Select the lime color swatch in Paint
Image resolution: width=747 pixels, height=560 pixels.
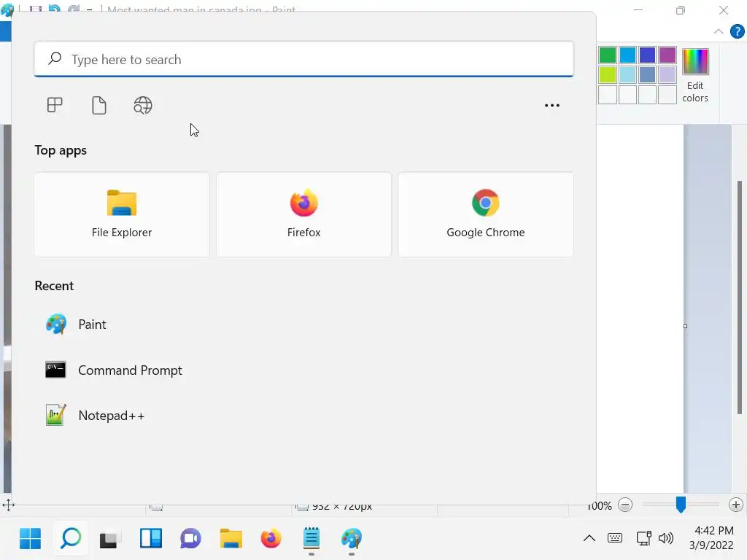[608, 75]
